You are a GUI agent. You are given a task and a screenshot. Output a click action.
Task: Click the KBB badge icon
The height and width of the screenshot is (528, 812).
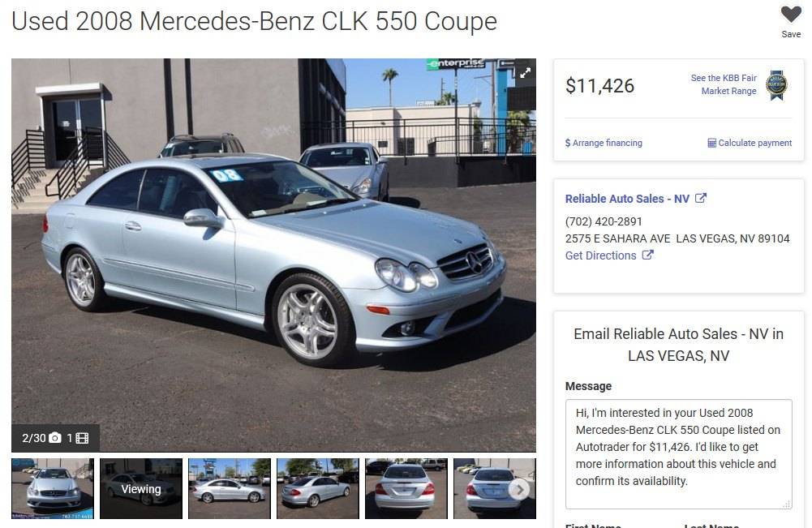click(776, 85)
